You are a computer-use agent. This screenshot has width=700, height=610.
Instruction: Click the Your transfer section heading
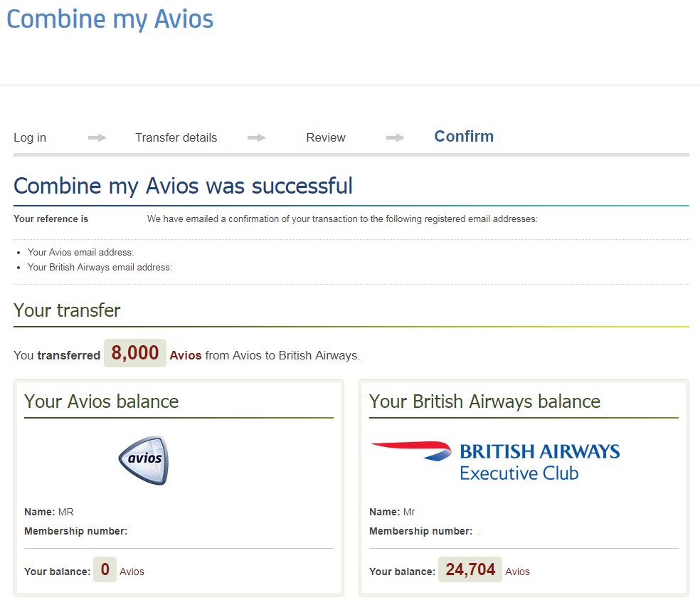[x=67, y=310]
